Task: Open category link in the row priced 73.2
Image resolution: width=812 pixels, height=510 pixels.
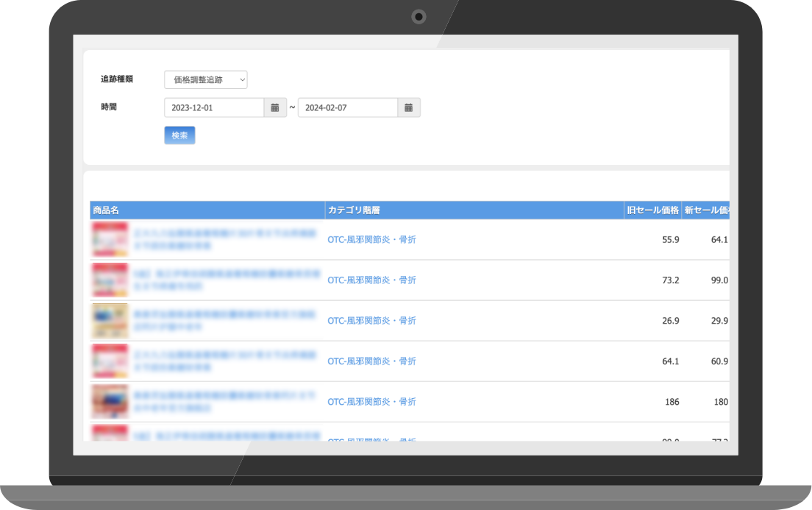Action: (371, 280)
